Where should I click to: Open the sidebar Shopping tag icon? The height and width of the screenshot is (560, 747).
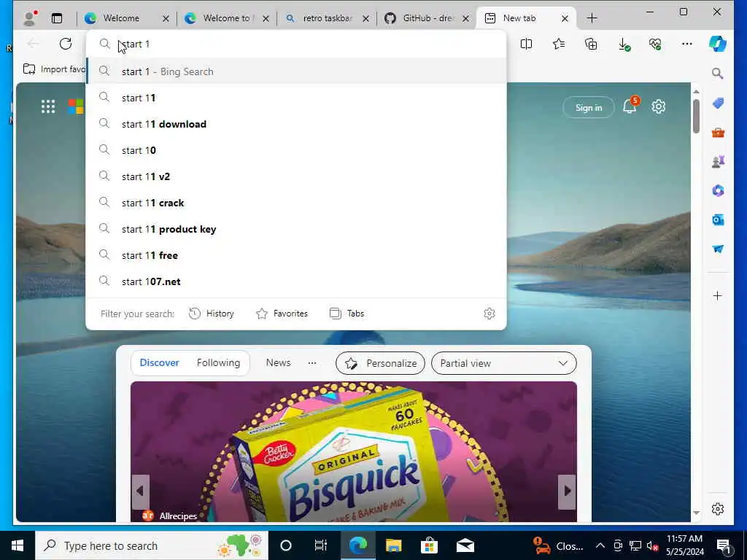(718, 103)
